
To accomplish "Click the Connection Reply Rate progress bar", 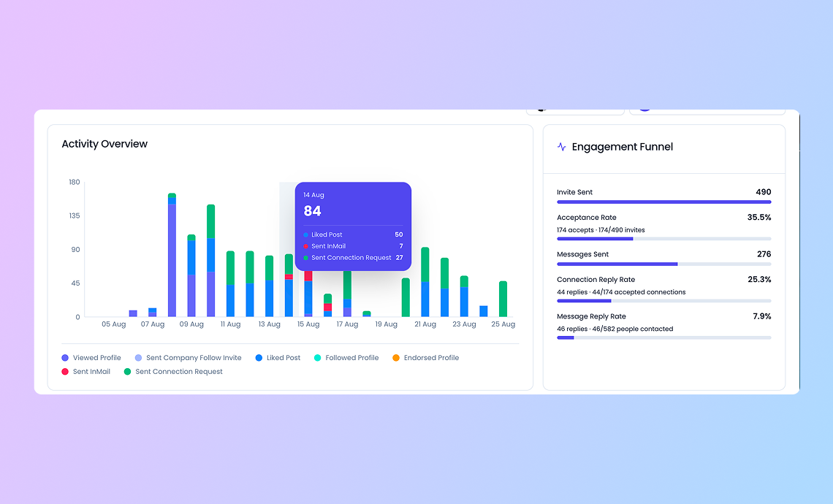I will [x=664, y=301].
